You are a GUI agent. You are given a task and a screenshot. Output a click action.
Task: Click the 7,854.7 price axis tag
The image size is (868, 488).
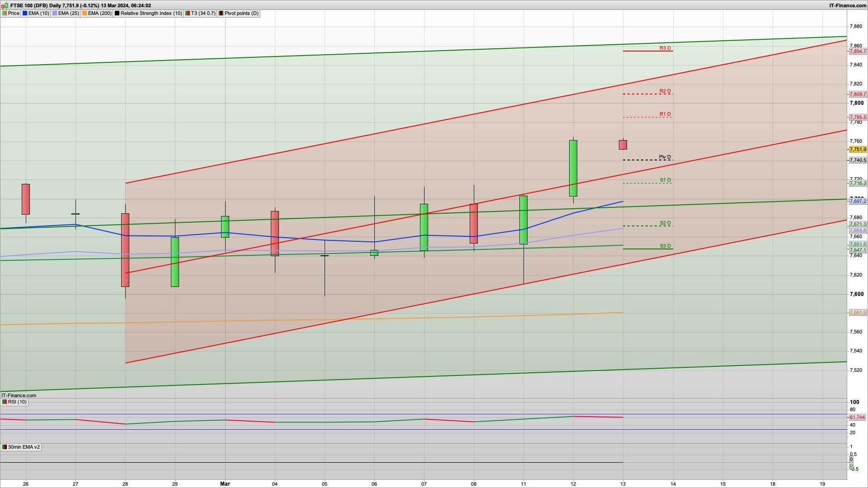[858, 51]
